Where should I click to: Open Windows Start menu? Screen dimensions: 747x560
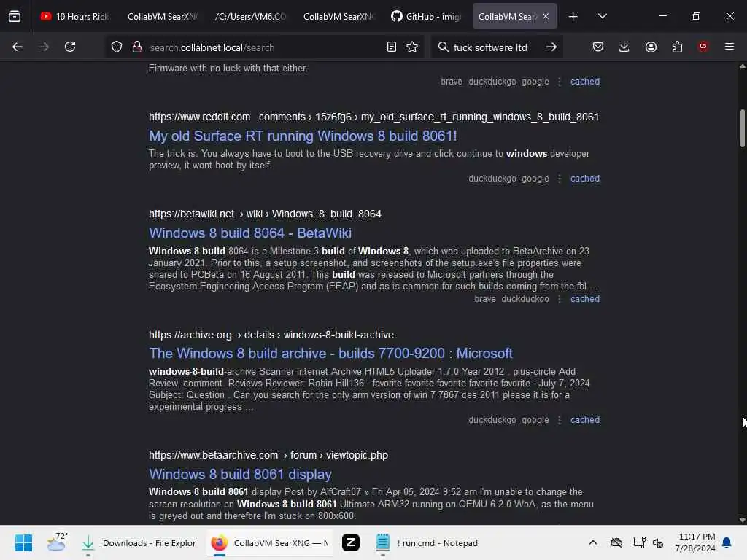pos(23,542)
